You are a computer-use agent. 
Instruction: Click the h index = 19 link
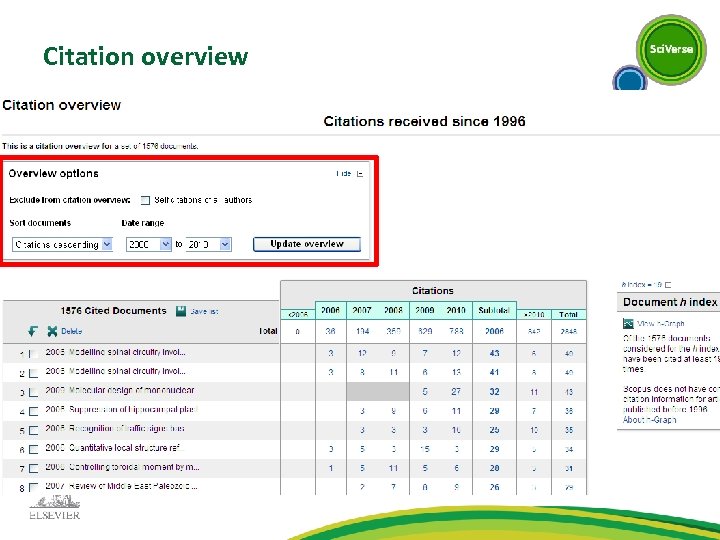tap(642, 285)
